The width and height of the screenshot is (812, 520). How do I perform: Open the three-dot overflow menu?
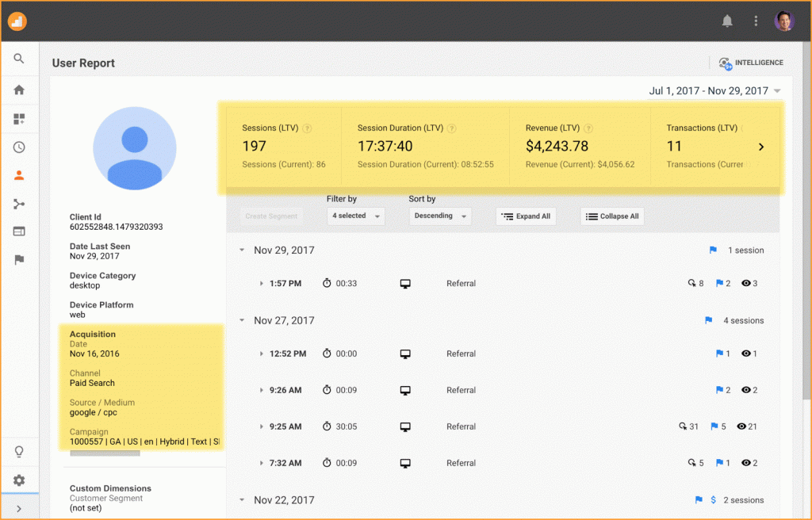pyautogui.click(x=756, y=21)
